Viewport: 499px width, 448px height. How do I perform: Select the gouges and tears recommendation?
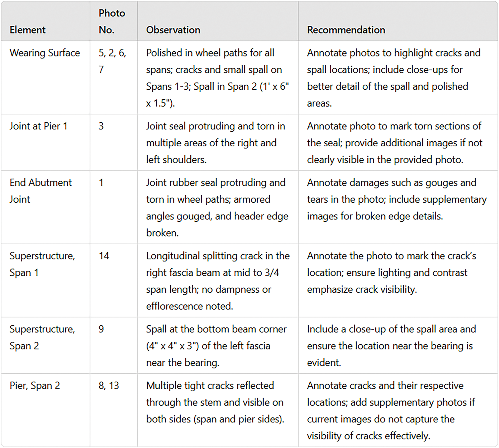click(397, 199)
